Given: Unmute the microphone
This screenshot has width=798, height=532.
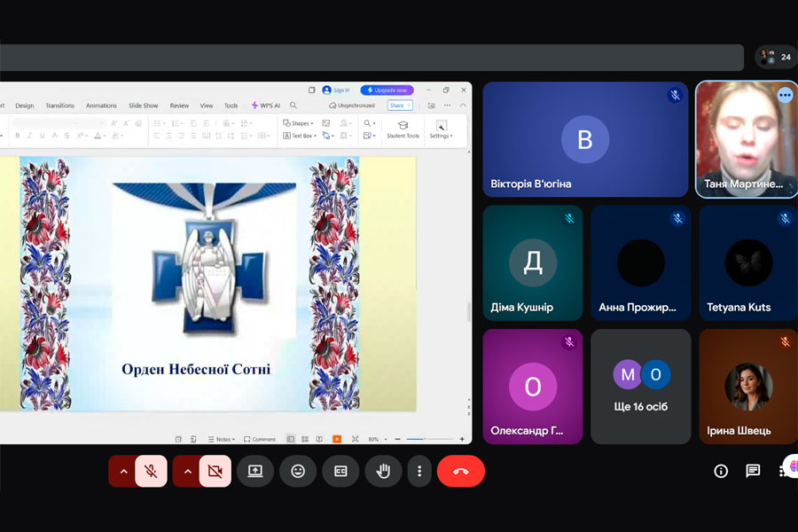Looking at the screenshot, I should [x=151, y=471].
